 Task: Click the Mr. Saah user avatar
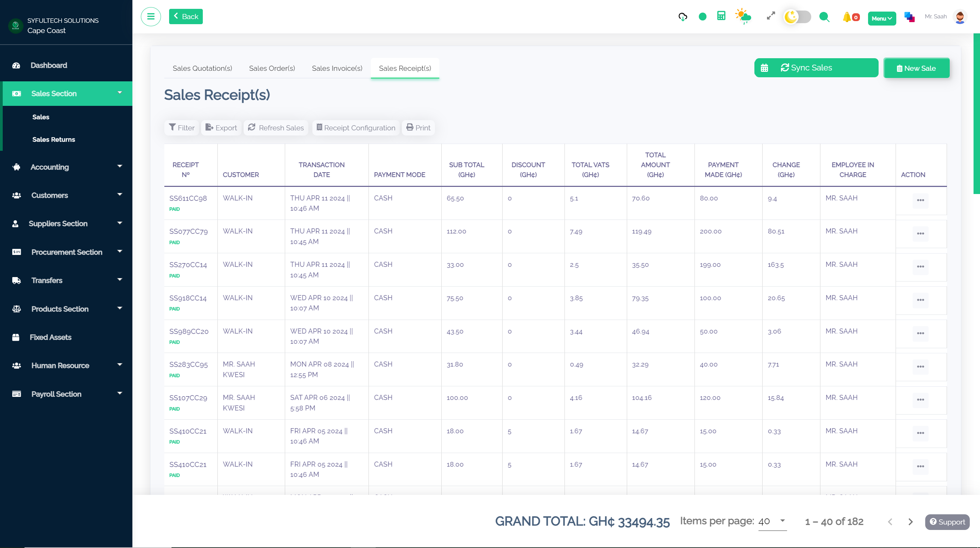pos(960,17)
